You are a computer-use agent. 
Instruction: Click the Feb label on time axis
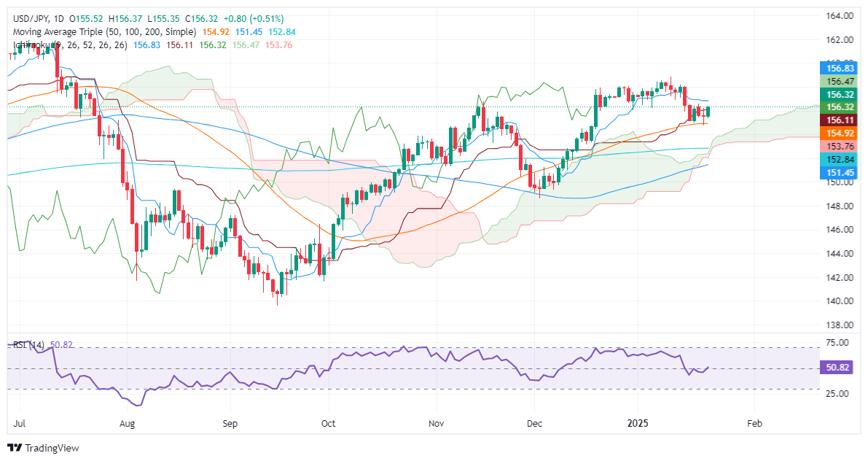click(754, 423)
